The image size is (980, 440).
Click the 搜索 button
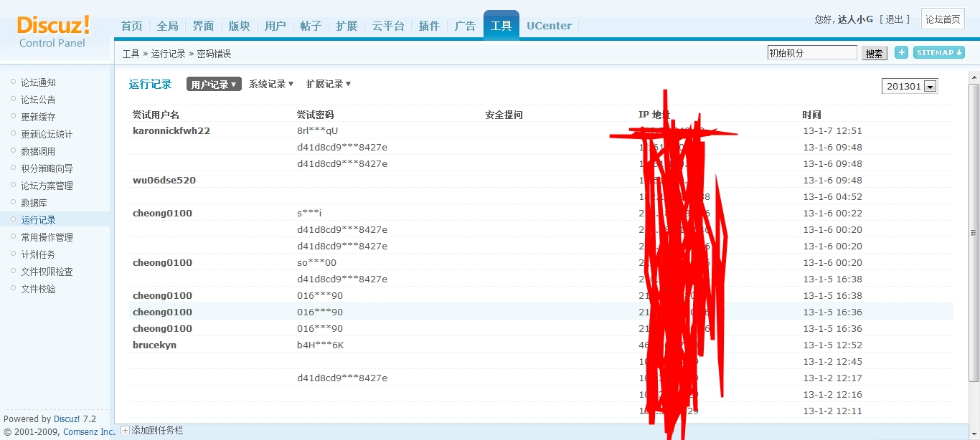pos(874,53)
